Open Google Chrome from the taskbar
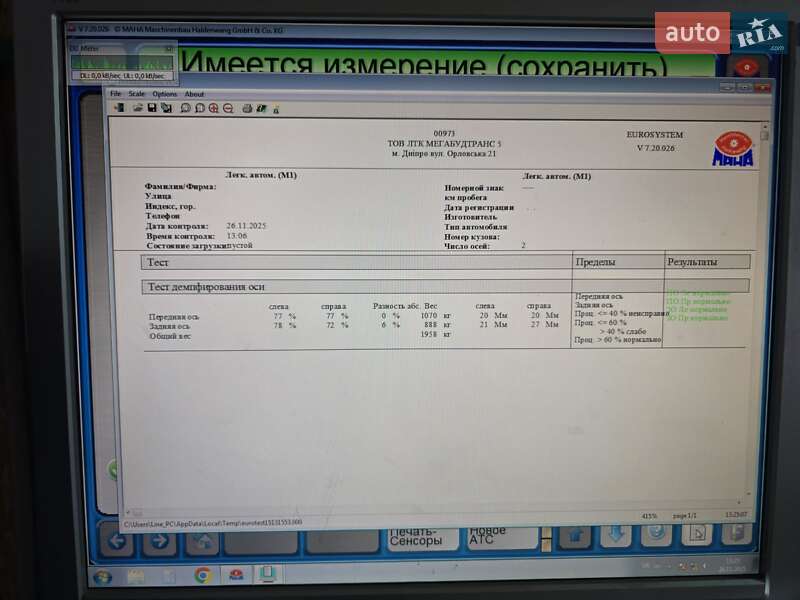800x600 pixels. pyautogui.click(x=202, y=575)
